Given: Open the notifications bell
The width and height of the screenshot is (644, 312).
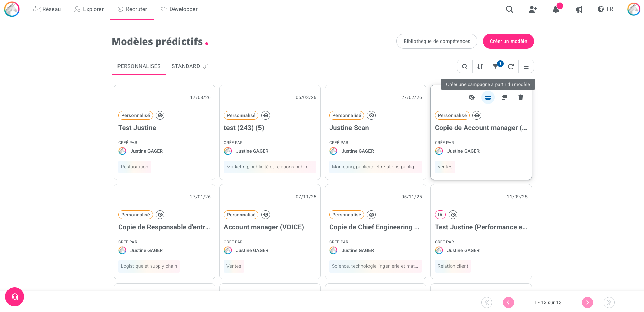Looking at the screenshot, I should (556, 10).
